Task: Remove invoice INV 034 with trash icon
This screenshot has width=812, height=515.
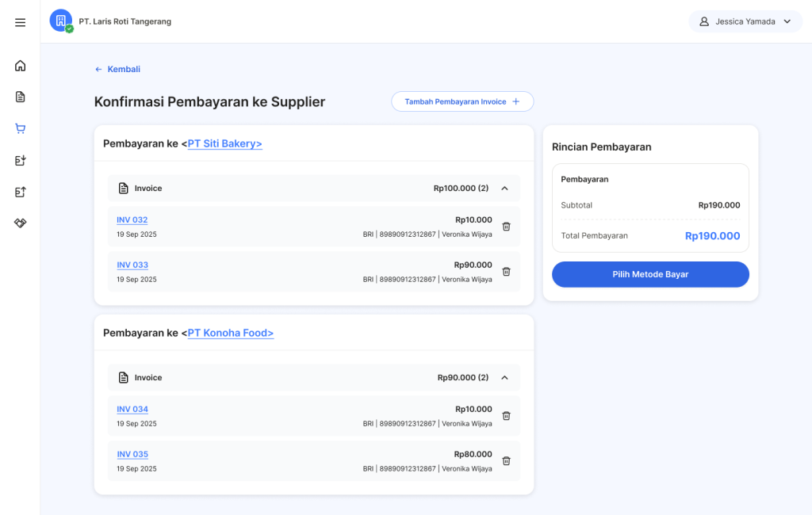Action: 507,416
